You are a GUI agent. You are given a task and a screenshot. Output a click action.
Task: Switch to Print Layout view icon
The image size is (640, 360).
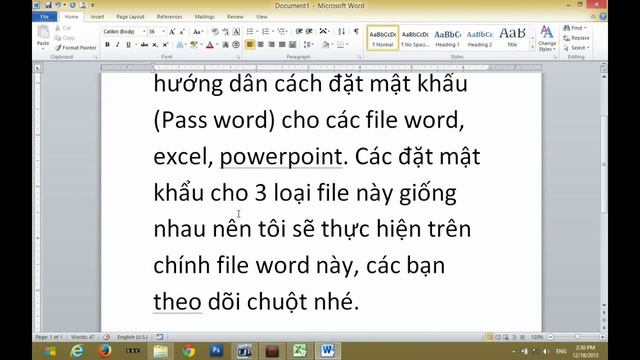pyautogui.click(x=489, y=337)
